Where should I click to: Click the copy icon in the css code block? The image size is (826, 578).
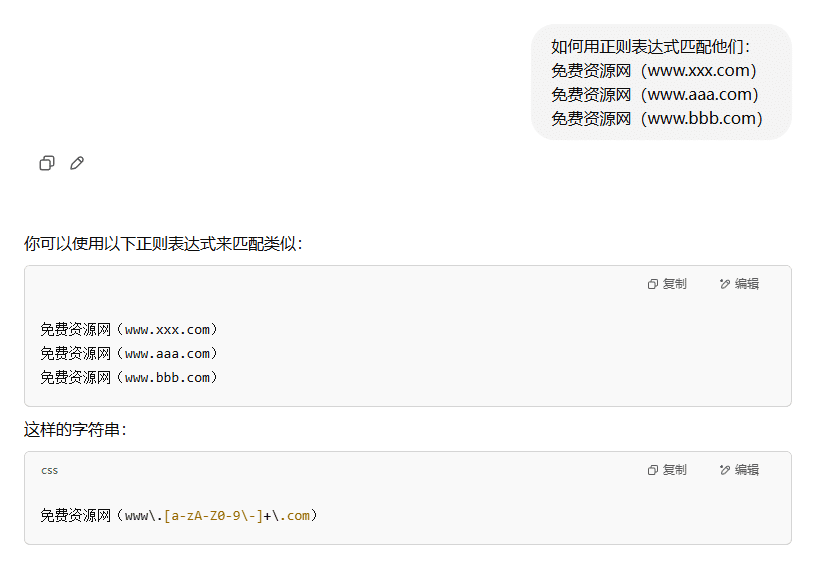653,470
